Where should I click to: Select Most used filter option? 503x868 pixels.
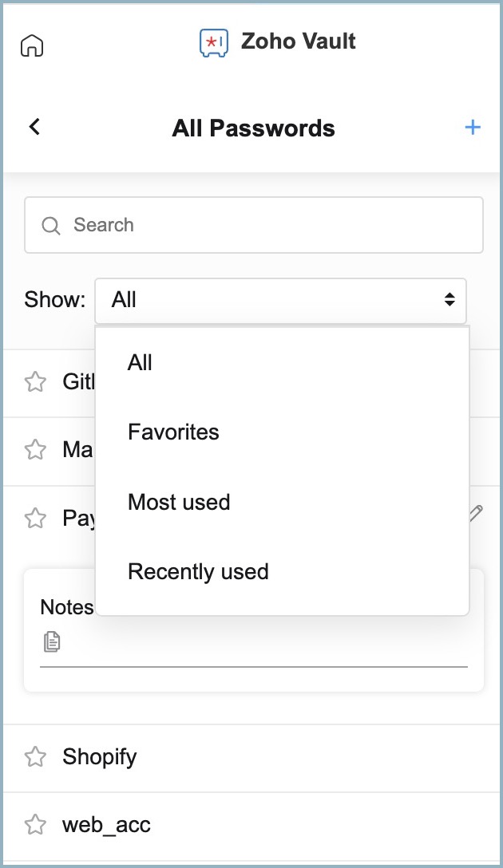[179, 503]
